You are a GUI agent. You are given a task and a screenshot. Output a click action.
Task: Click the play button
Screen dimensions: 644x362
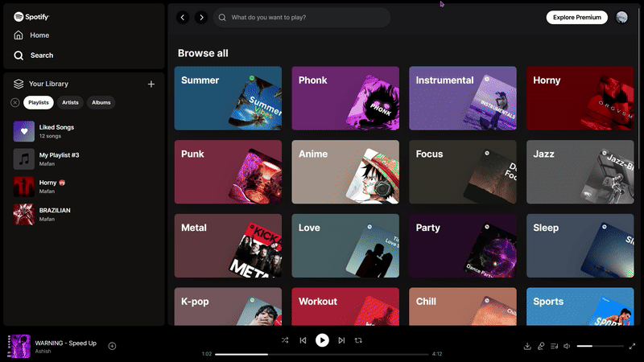[322, 340]
